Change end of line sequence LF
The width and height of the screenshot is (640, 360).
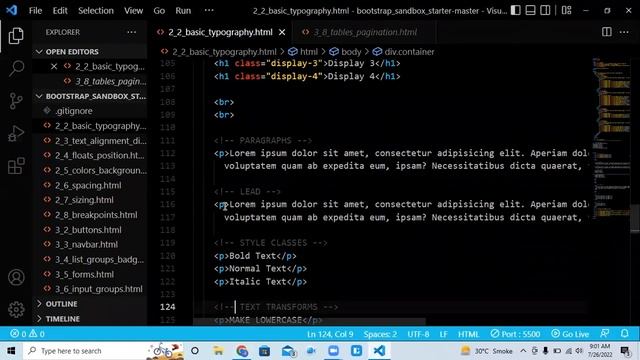coord(443,334)
